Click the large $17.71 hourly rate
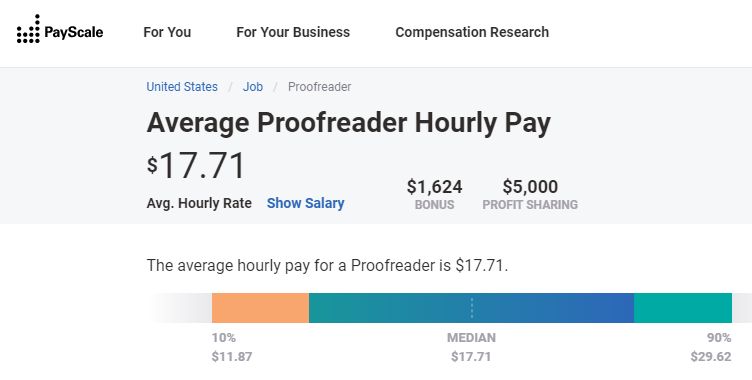 (x=196, y=166)
